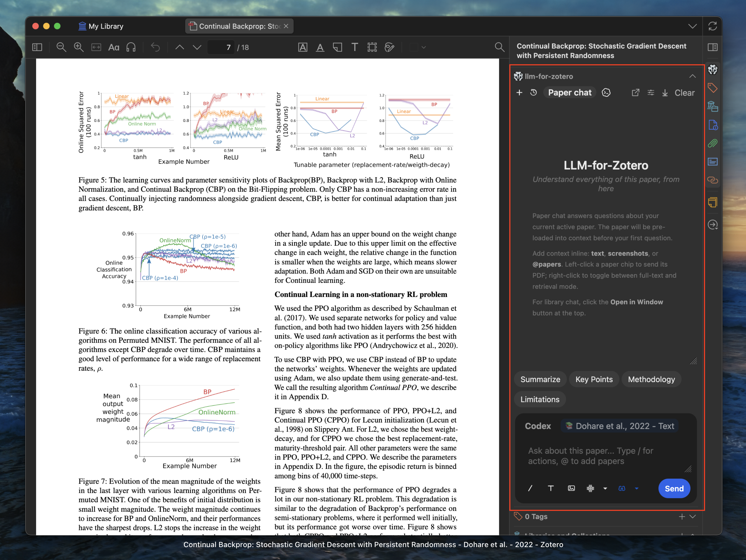746x560 pixels.
Task: Open slash actions menu icon
Action: 530,488
